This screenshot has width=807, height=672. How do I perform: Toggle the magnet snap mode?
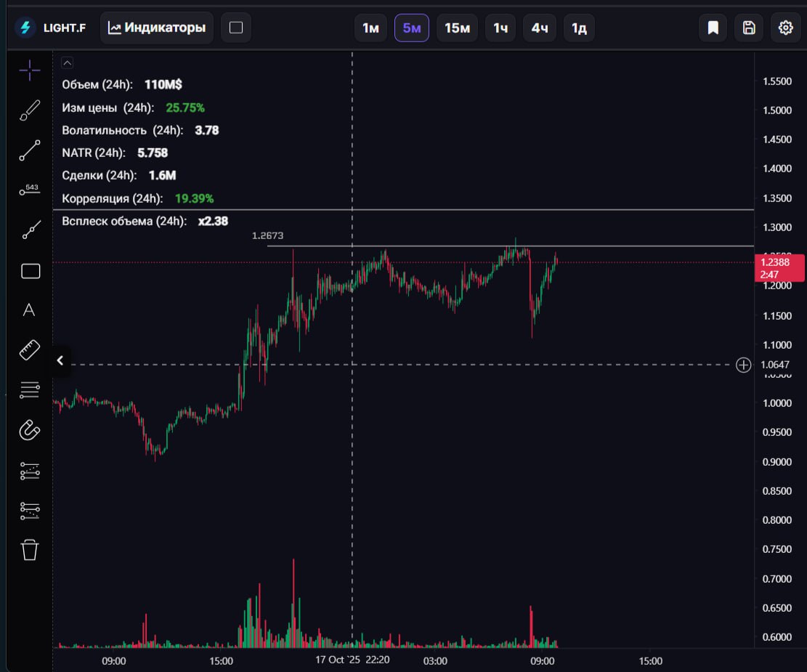pyautogui.click(x=30, y=430)
